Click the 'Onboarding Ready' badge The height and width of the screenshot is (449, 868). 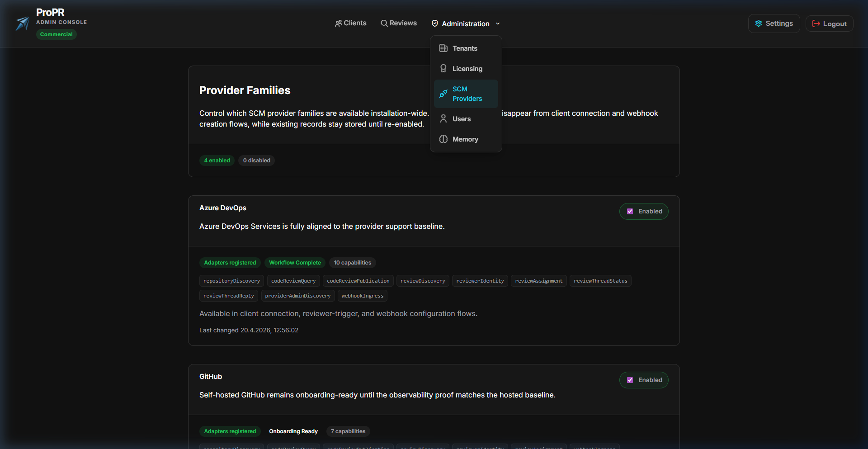(x=293, y=431)
